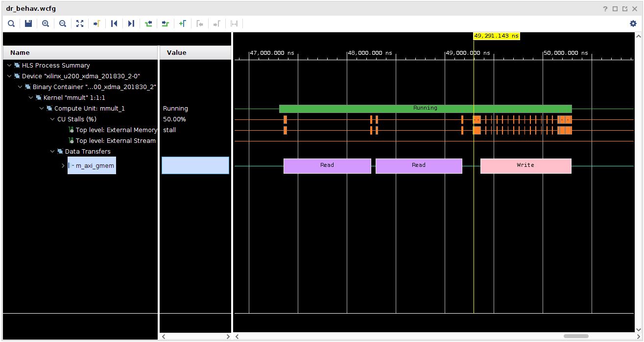Jump to the end time
Viewport: 644px width, 342px height.
131,23
